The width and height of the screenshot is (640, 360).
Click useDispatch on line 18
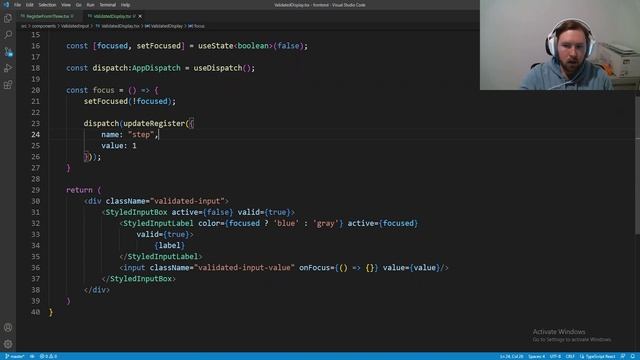tap(218, 68)
